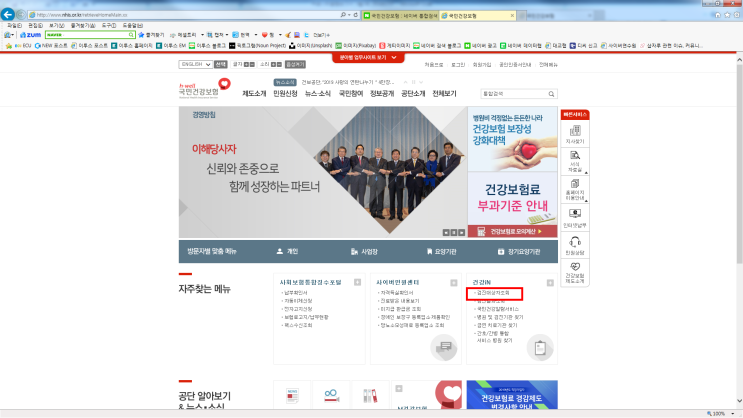The height and width of the screenshot is (418, 743).
Task: Open 보기(V) menu
Action: pyautogui.click(x=57, y=26)
